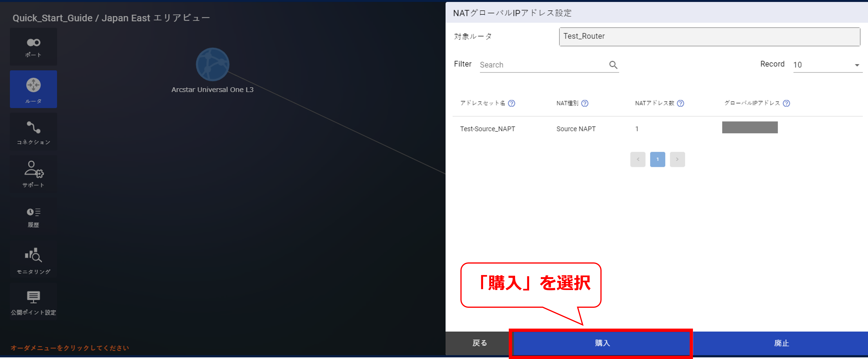Open the サポート sidebar item
Screen dimensions: 868x359
point(33,174)
